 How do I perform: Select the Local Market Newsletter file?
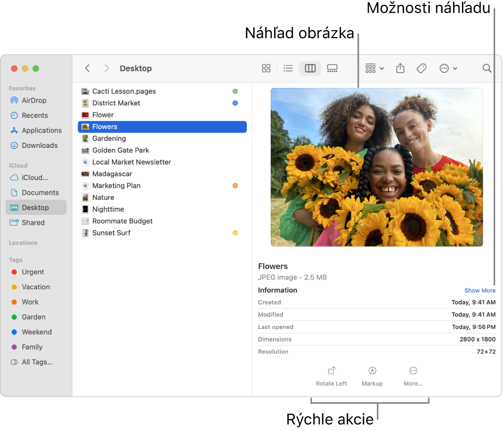click(x=162, y=162)
